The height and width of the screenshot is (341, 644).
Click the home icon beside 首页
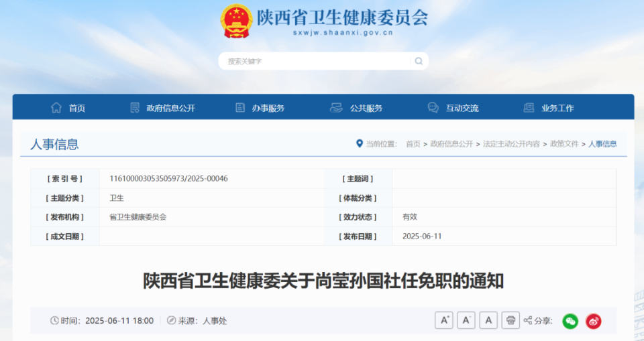56,107
